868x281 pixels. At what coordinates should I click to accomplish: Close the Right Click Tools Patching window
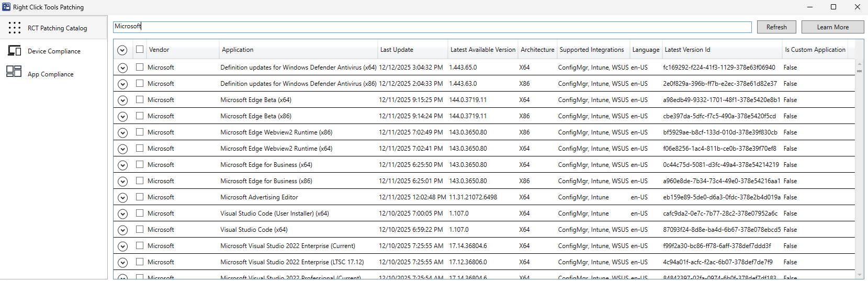pos(857,7)
